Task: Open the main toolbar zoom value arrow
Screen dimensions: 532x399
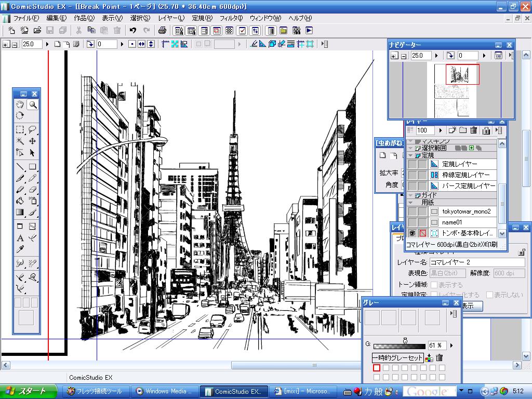Action: point(47,44)
